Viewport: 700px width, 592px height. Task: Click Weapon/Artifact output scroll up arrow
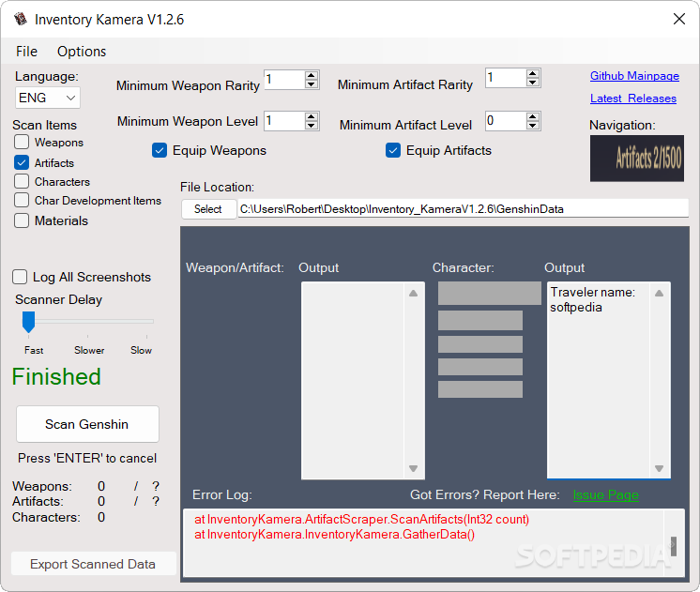(414, 294)
